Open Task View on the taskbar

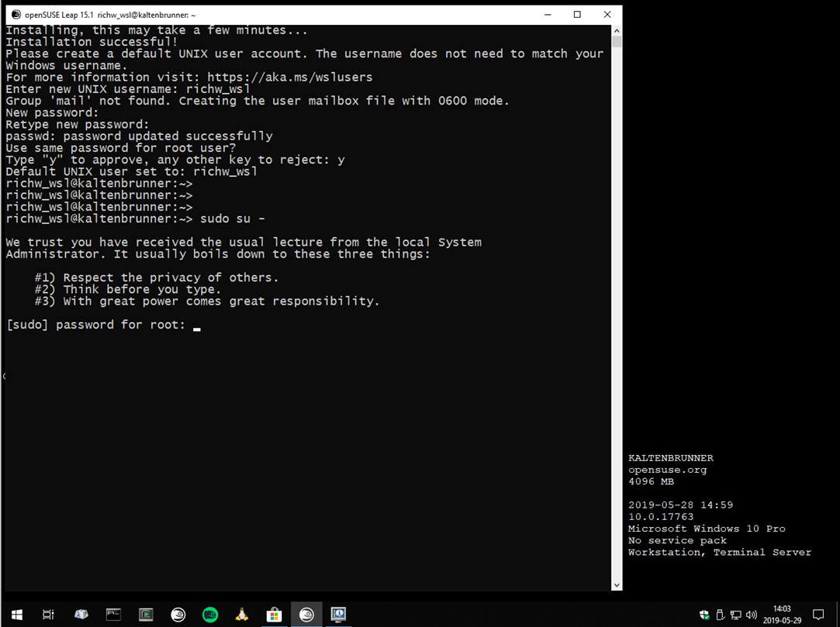pyautogui.click(x=48, y=615)
